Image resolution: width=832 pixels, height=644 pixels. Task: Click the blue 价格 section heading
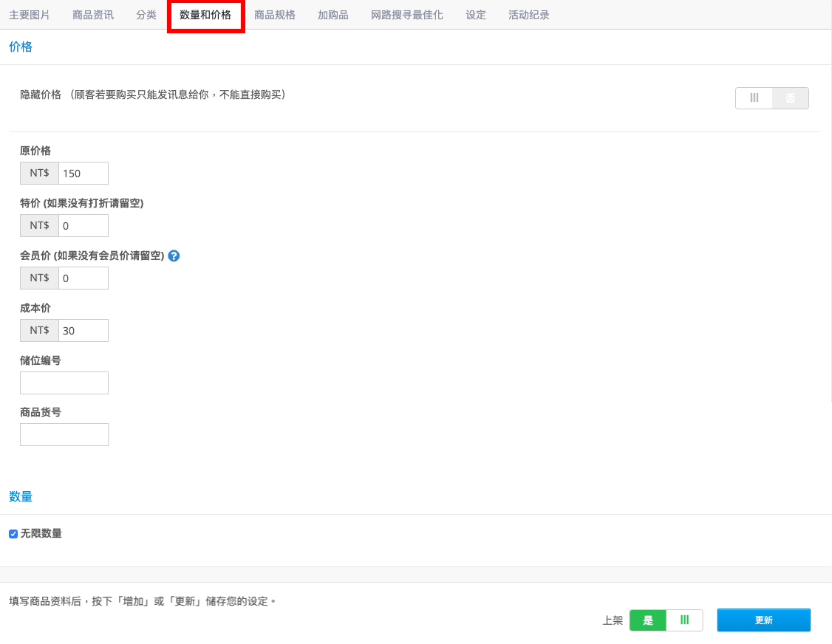point(21,47)
